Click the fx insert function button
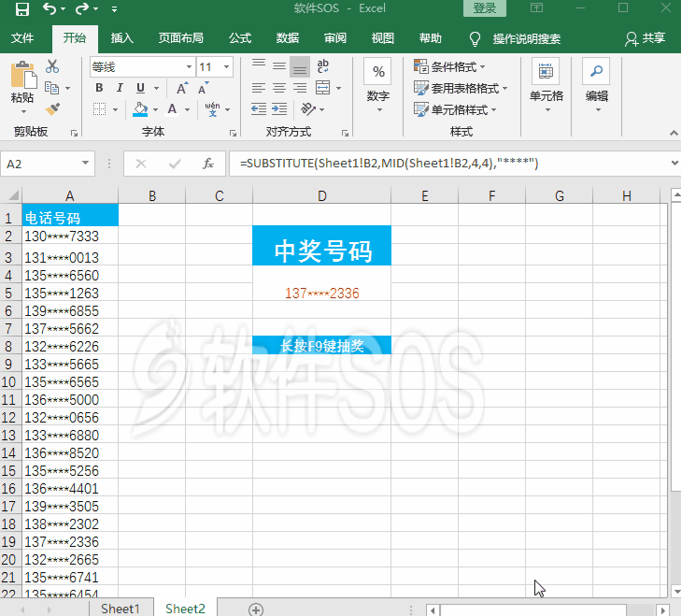Viewport: 681px width, 616px height. click(208, 164)
